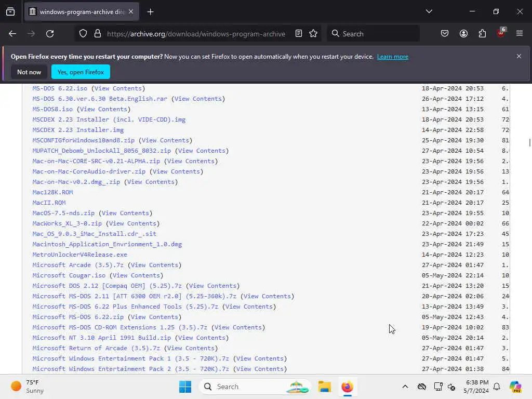The width and height of the screenshot is (532, 399).
Task: Click the page vertical scrollbar thumb
Action: 529,142
